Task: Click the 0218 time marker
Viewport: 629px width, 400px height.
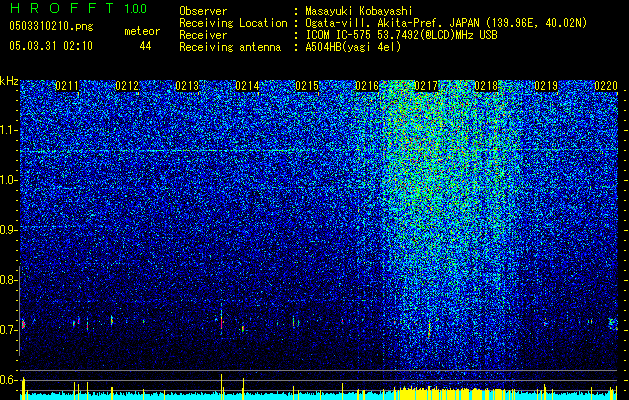Action: click(486, 86)
